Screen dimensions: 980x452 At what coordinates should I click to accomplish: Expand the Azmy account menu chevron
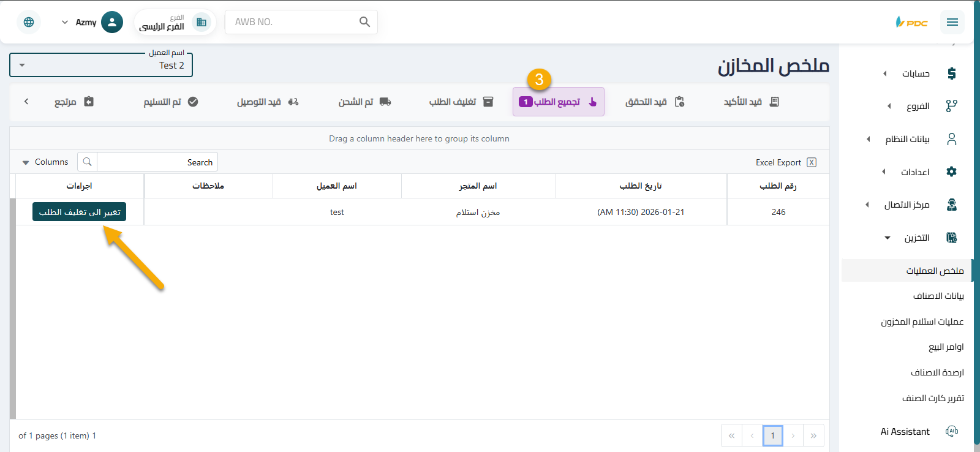coord(65,22)
